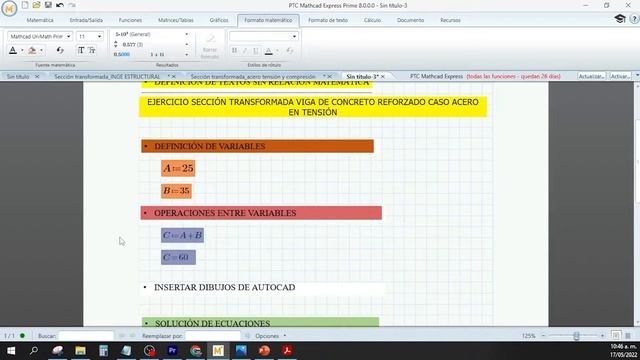Select the A:=25 math region
Viewport: 640px width, 360px height.
tap(178, 168)
